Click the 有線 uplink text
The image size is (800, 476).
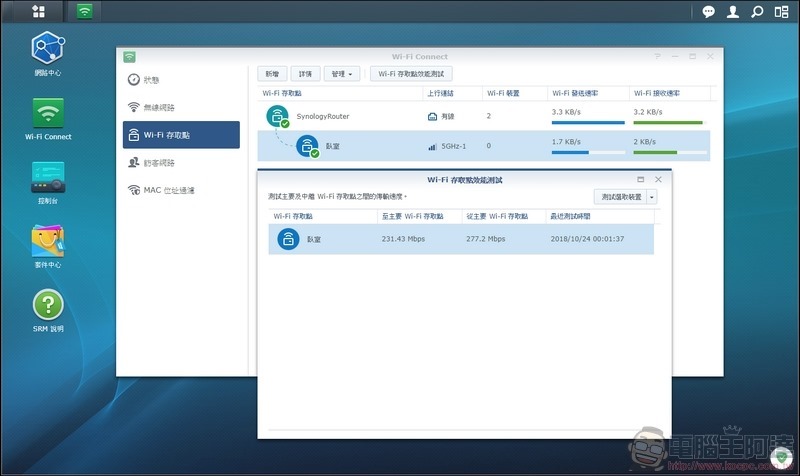click(447, 116)
